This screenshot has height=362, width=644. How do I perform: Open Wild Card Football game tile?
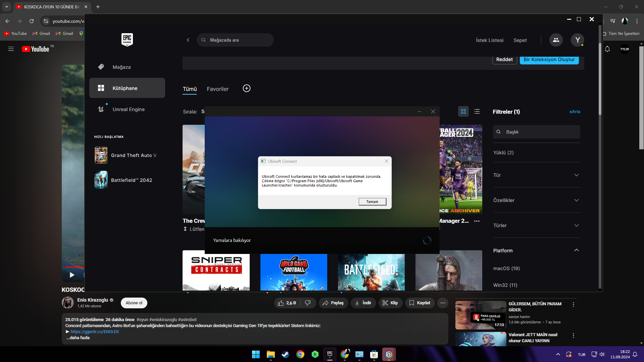tap(294, 272)
